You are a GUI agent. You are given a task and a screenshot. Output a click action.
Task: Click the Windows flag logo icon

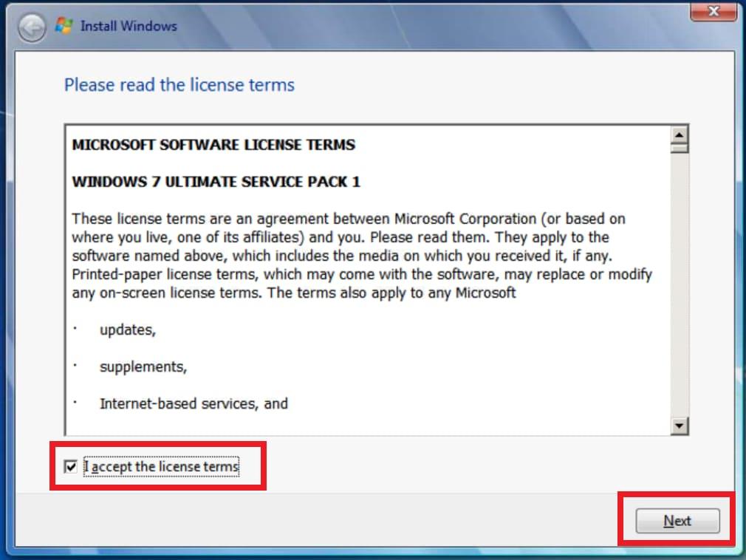pyautogui.click(x=65, y=26)
